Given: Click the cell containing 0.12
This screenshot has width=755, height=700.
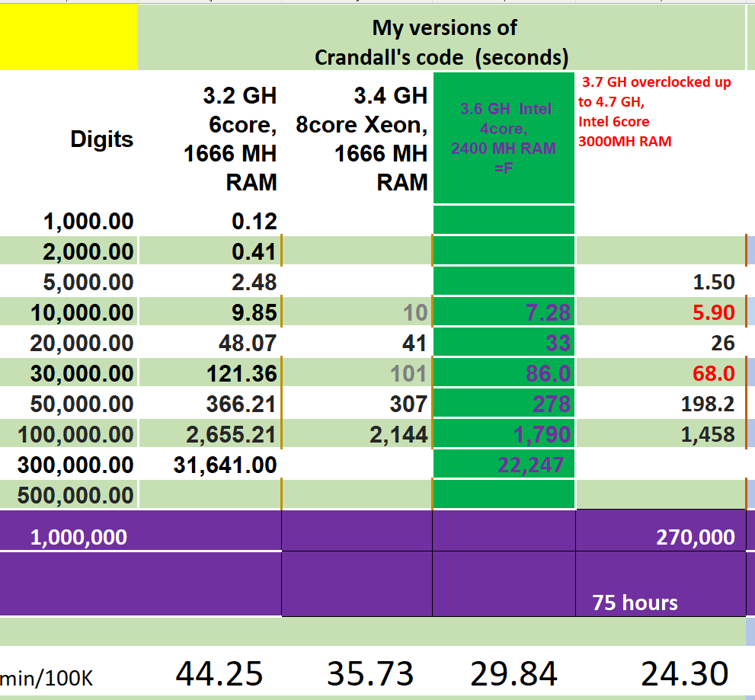Looking at the screenshot, I should 254,222.
